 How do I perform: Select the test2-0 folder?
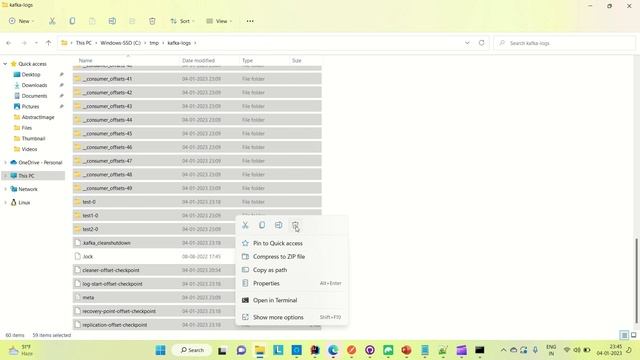[x=197, y=229]
